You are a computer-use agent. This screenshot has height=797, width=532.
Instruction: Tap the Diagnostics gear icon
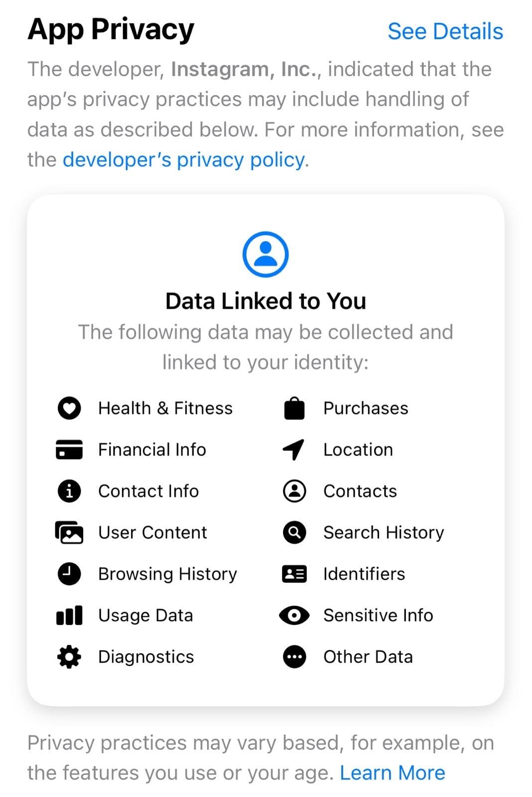point(69,657)
